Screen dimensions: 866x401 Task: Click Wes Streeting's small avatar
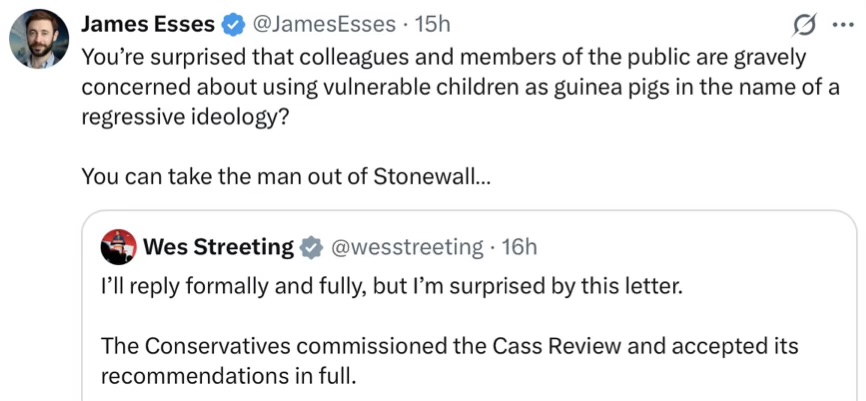[x=118, y=247]
